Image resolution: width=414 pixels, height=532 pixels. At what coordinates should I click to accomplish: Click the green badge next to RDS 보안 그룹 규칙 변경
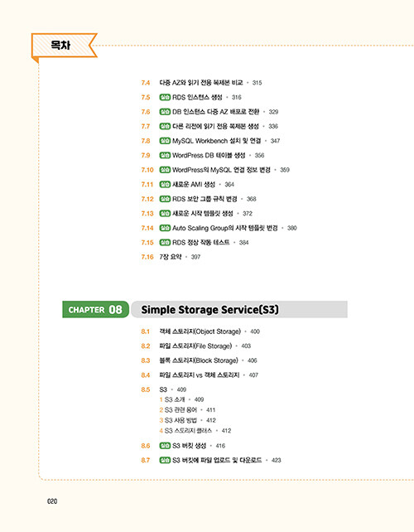click(165, 199)
